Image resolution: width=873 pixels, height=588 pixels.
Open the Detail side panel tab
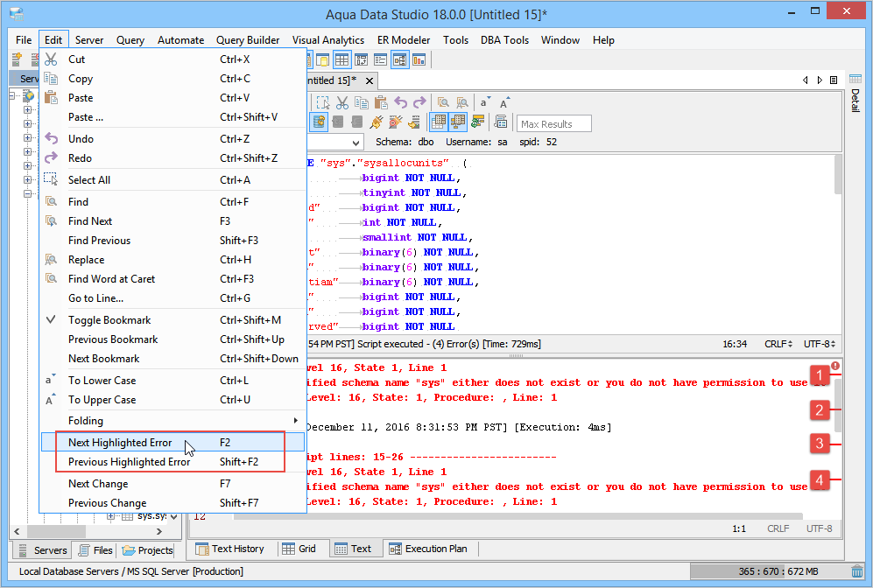click(x=855, y=93)
